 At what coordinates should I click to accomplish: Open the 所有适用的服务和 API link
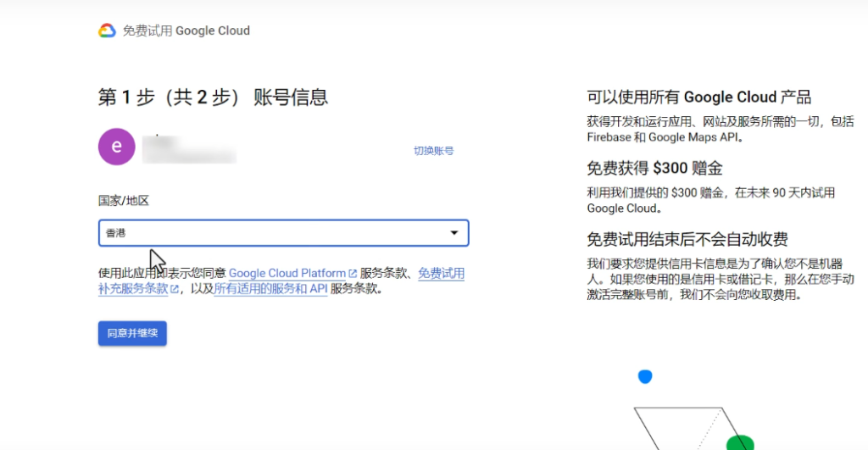270,288
